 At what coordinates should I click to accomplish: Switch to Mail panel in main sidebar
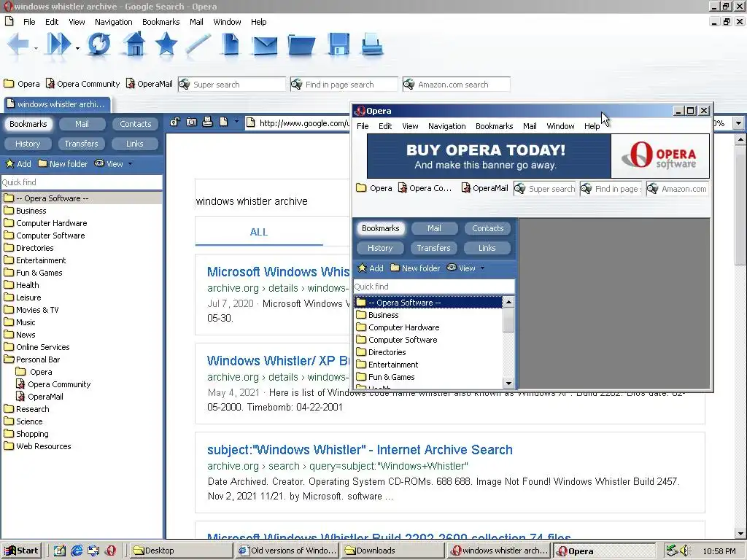[82, 124]
